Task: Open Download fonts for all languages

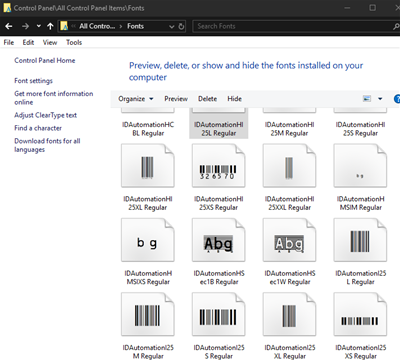Action: click(47, 145)
